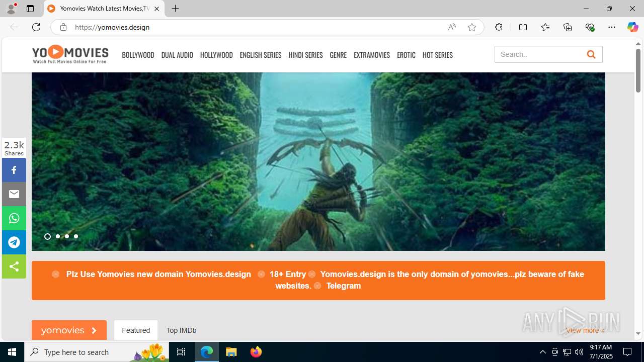Click the Windows taskbar search box
Viewport: 644px width, 362px height.
(97, 352)
